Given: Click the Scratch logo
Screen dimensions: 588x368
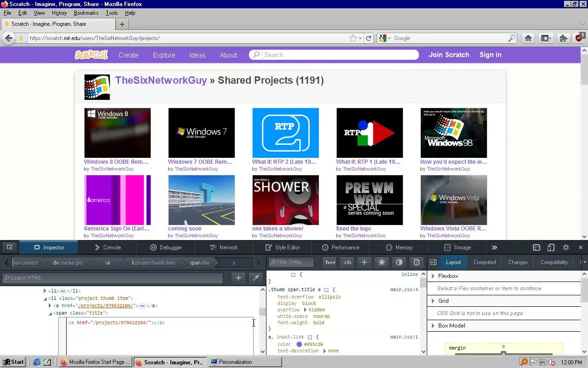Looking at the screenshot, I should point(91,55).
